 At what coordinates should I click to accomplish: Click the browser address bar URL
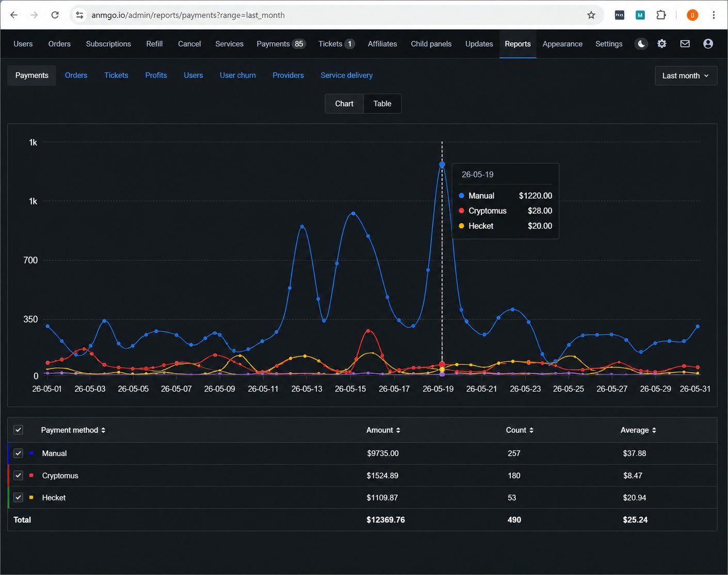188,15
